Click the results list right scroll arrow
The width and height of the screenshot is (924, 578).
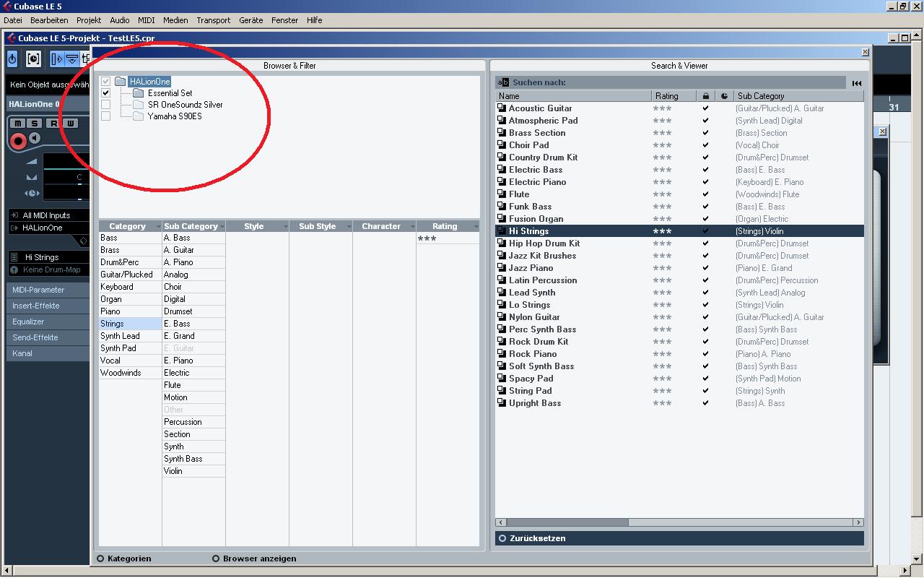[858, 522]
